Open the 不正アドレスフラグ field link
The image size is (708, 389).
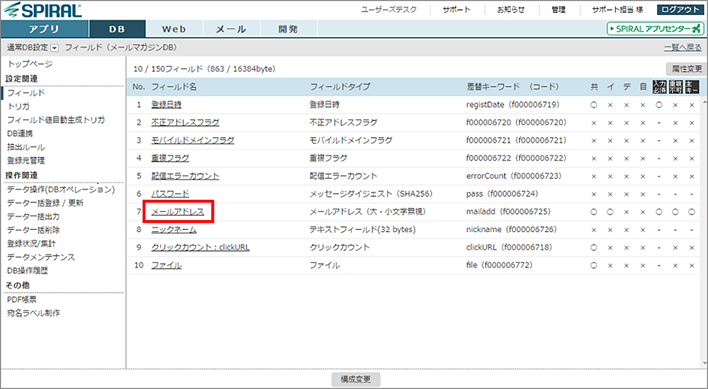click(x=185, y=122)
